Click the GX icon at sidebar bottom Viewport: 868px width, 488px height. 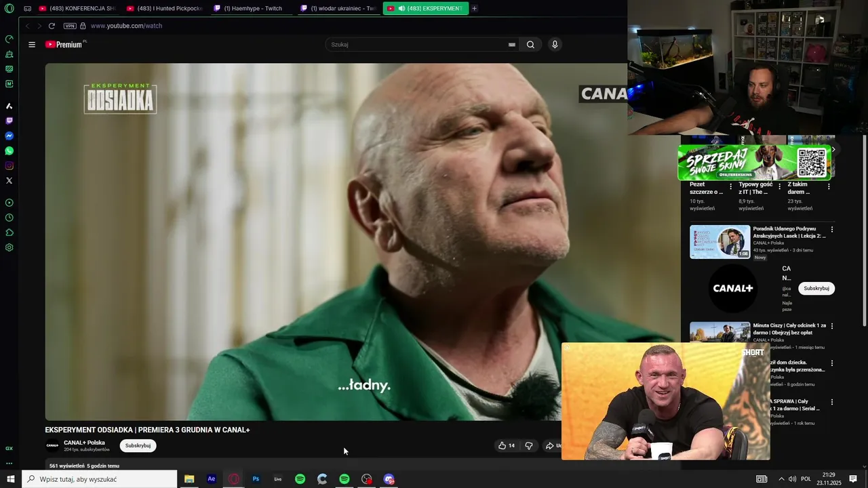9,449
